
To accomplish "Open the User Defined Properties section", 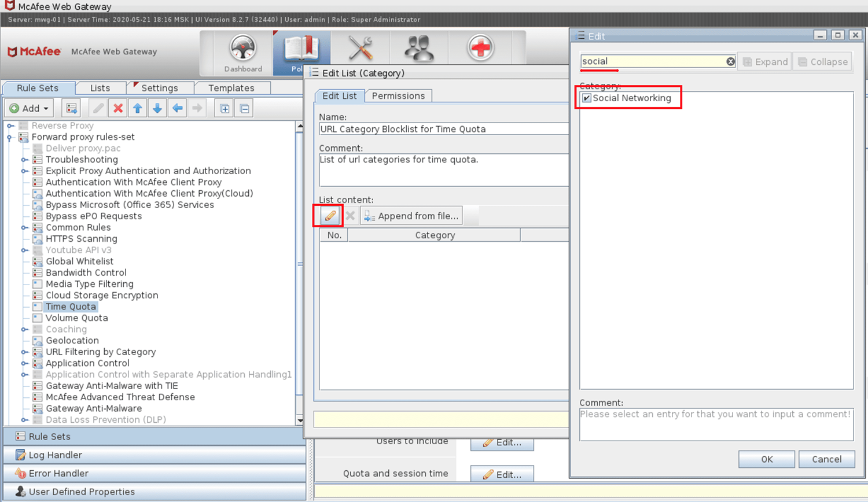I will pyautogui.click(x=155, y=492).
